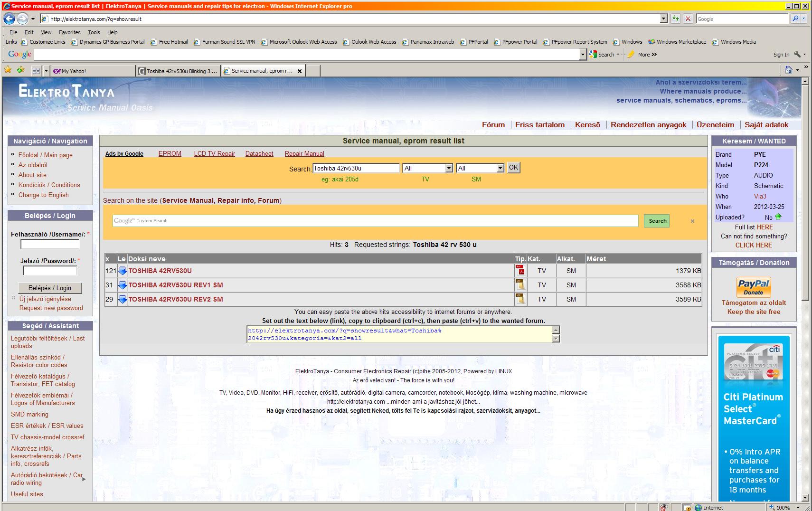
Task: Click the Belépés / Login button
Action: (50, 288)
